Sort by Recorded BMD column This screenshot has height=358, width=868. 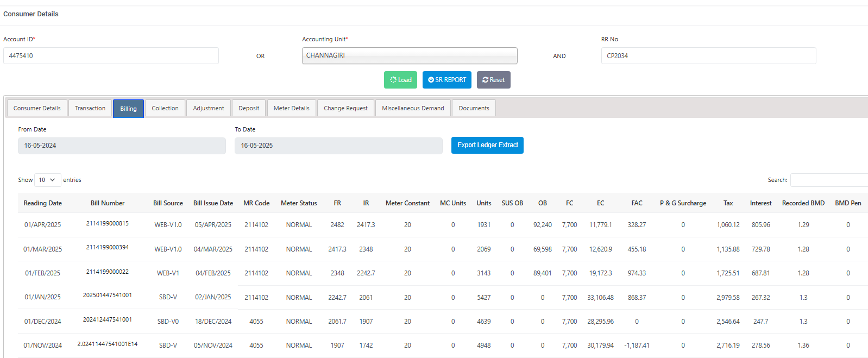coord(803,203)
